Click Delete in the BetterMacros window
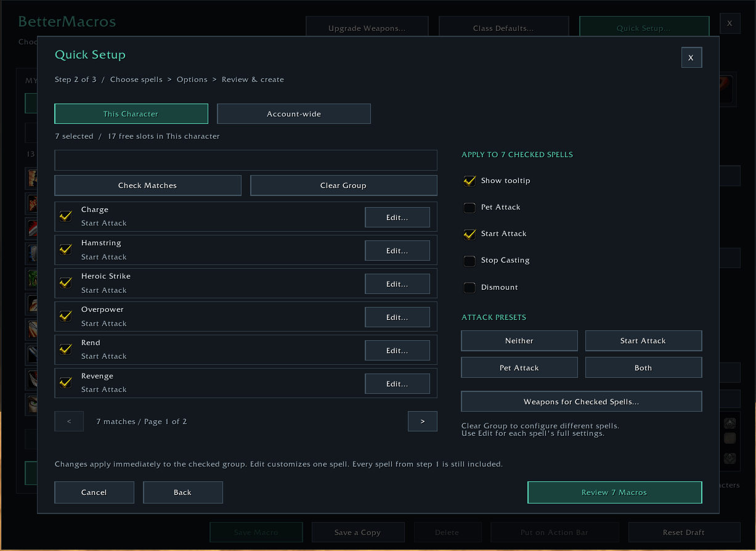Image resolution: width=756 pixels, height=551 pixels. pyautogui.click(x=447, y=533)
